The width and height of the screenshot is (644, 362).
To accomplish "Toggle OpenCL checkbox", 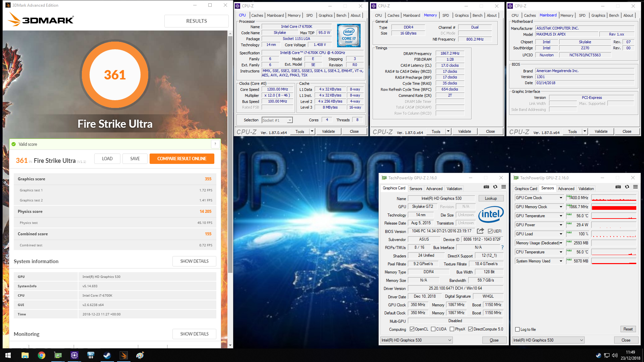I will pos(412,329).
